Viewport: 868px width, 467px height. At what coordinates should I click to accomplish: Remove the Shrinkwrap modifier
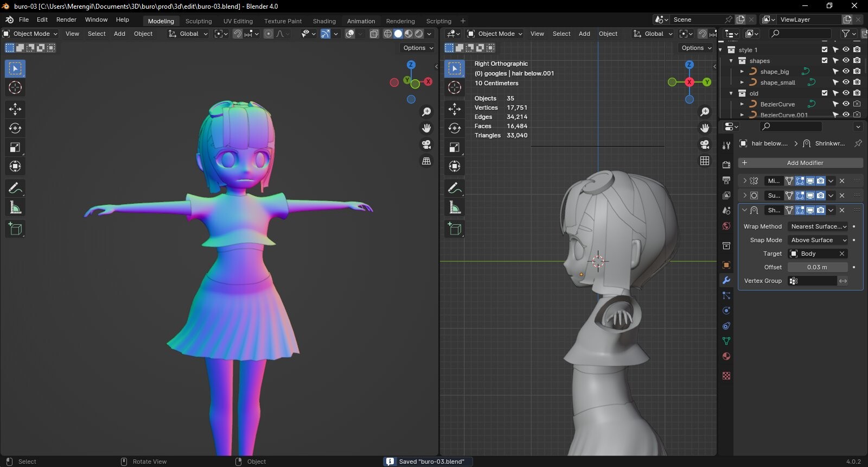coord(842,210)
